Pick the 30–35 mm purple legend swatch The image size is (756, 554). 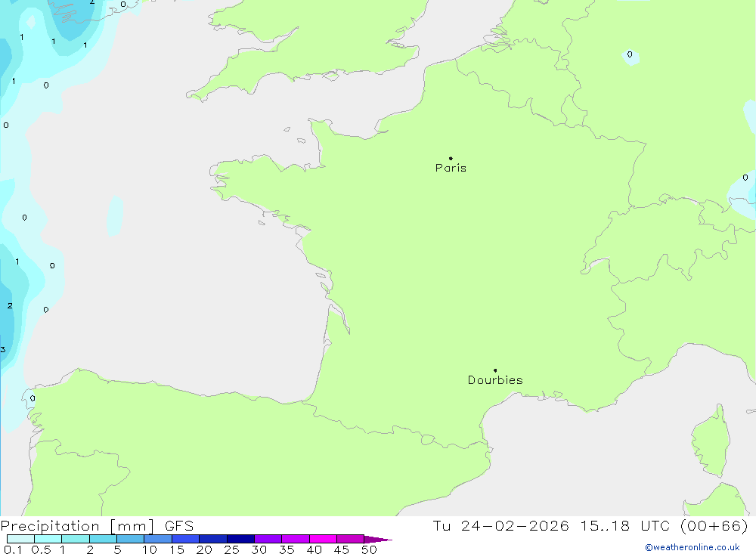(x=268, y=539)
